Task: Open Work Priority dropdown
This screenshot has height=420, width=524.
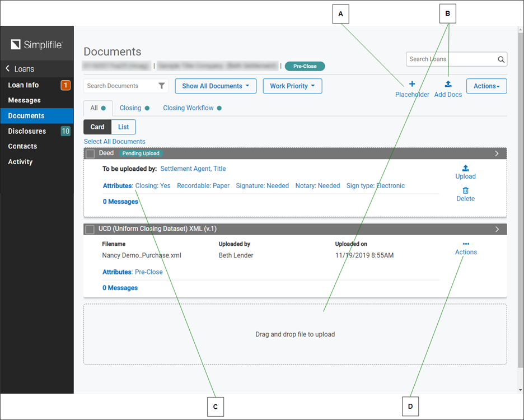Action: tap(292, 86)
